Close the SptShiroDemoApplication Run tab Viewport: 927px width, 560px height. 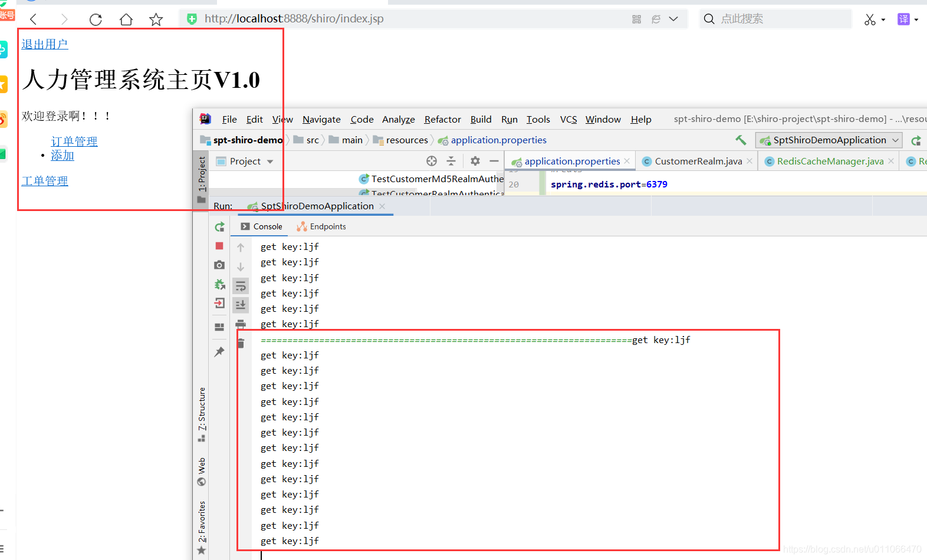(382, 206)
